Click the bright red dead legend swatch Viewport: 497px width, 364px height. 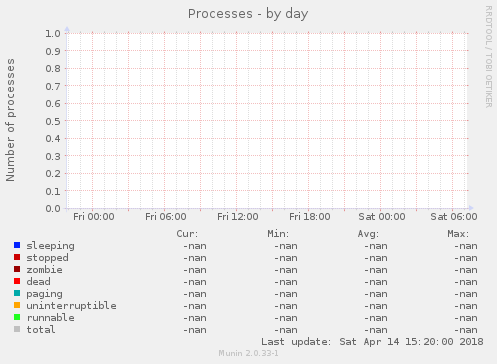pyautogui.click(x=17, y=281)
